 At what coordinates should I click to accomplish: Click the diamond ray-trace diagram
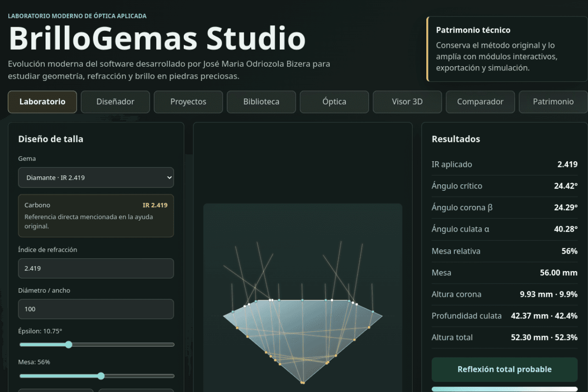(x=303, y=298)
